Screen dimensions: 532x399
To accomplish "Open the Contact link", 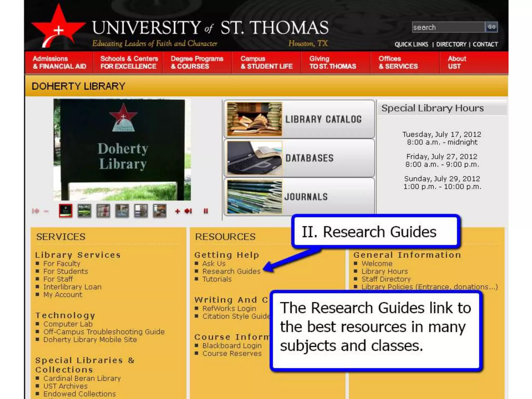I will click(485, 44).
